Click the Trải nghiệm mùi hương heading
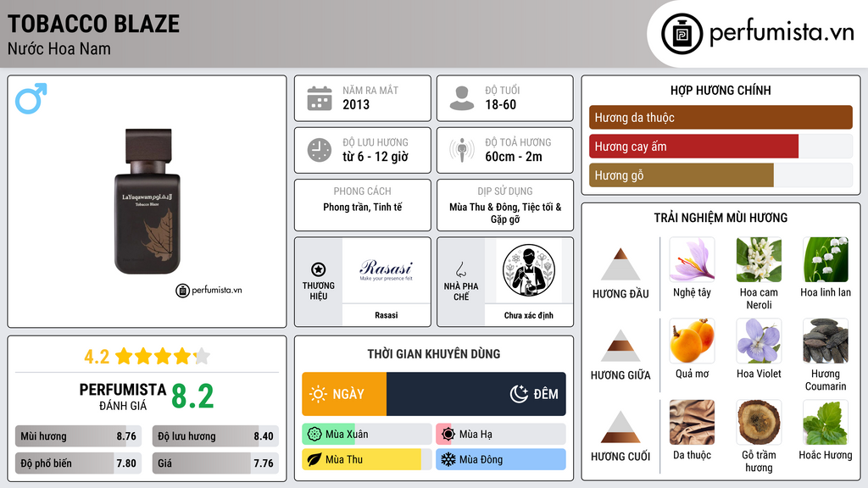The width and height of the screenshot is (868, 488). (721, 218)
